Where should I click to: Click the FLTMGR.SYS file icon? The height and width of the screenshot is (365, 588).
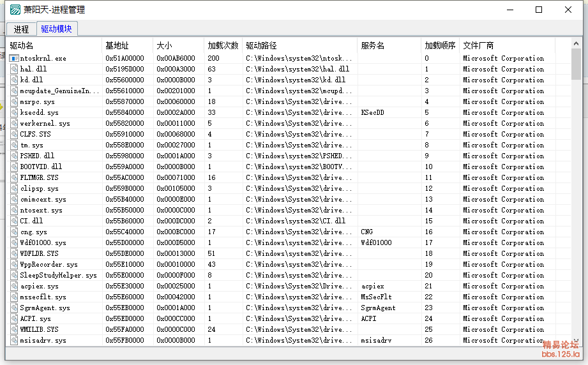[14, 177]
